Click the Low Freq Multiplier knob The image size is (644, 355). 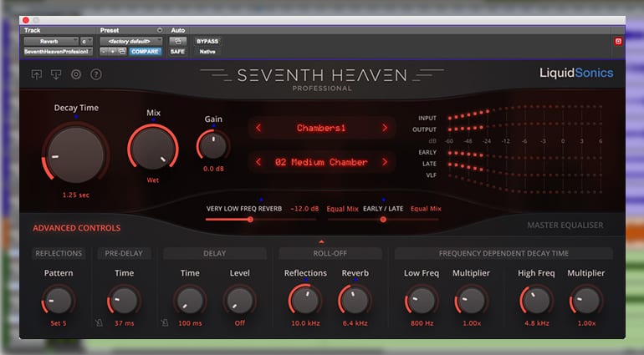tap(471, 301)
